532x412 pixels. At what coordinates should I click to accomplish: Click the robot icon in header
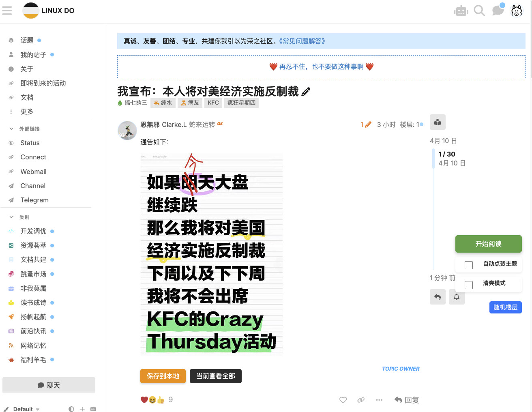pyautogui.click(x=461, y=11)
